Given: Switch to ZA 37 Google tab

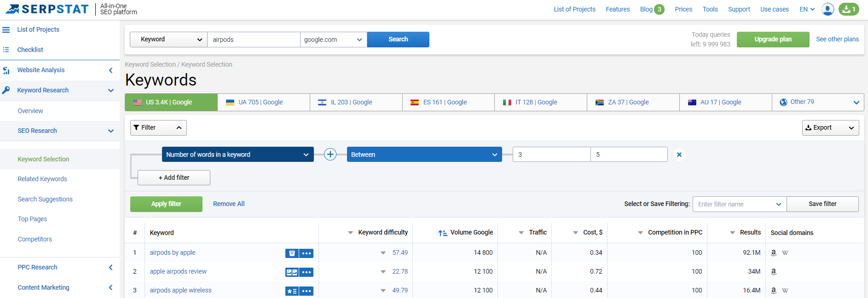Looking at the screenshot, I should point(633,102).
